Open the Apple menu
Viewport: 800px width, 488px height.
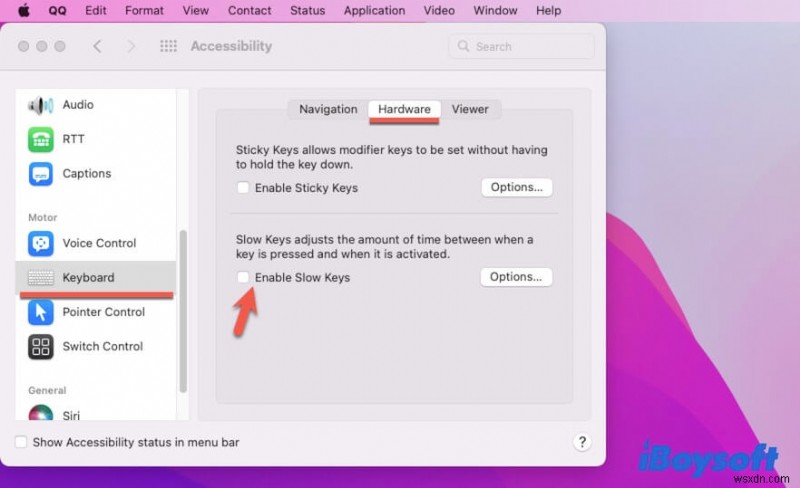point(23,10)
